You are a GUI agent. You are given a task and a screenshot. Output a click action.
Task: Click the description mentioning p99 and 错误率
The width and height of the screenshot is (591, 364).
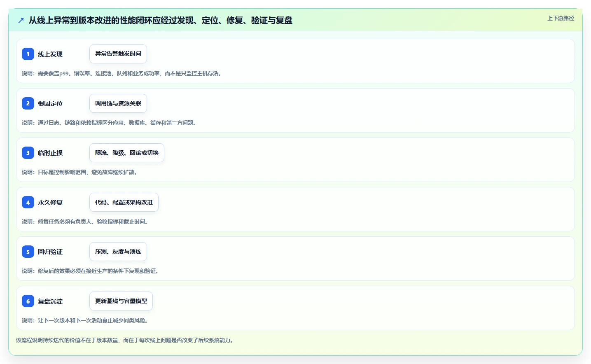pyautogui.click(x=123, y=73)
